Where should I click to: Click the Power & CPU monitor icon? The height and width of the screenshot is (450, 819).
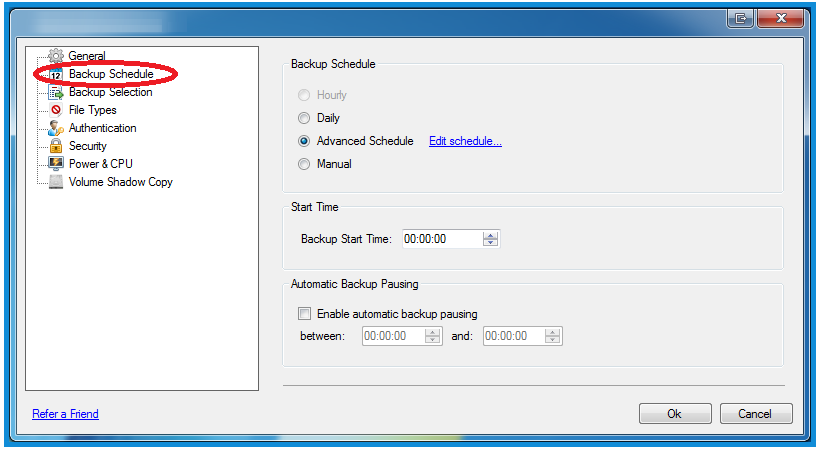point(56,163)
